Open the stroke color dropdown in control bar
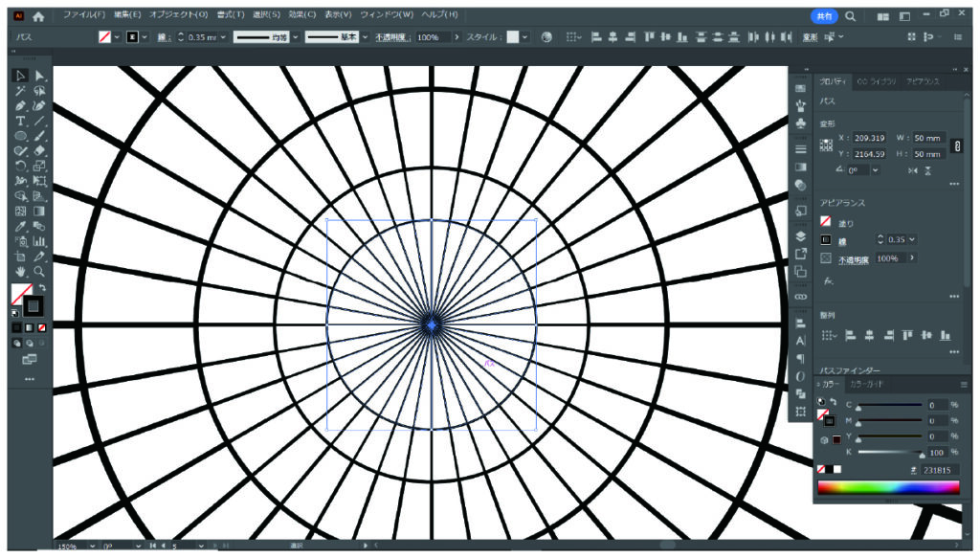 [145, 37]
